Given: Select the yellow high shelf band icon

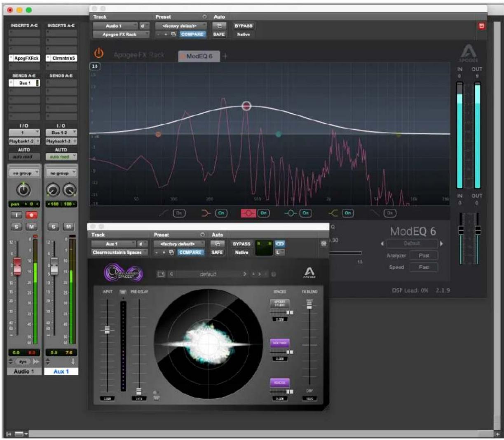Looking at the screenshot, I should [333, 213].
